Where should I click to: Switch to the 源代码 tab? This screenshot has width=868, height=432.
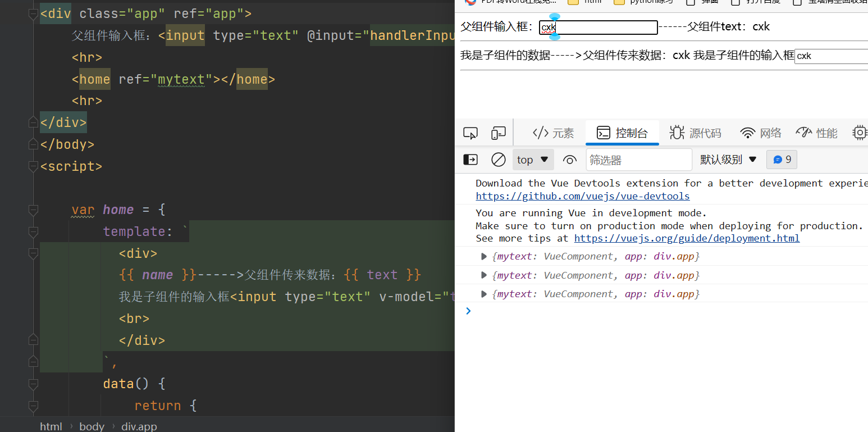click(695, 133)
